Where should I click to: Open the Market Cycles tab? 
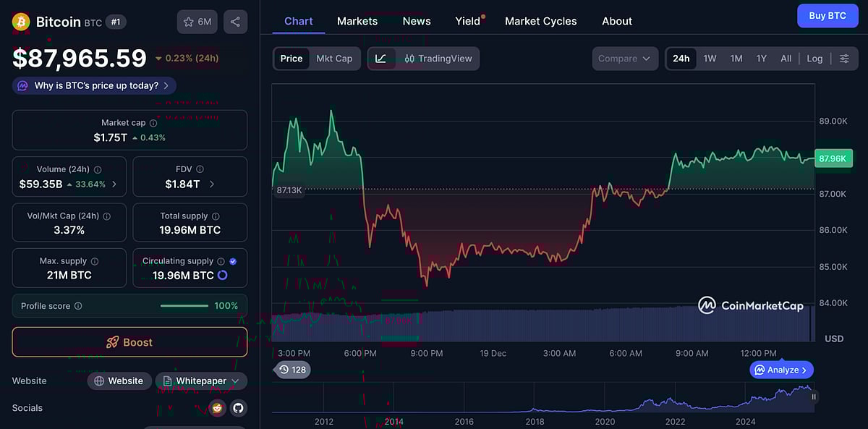click(x=540, y=21)
